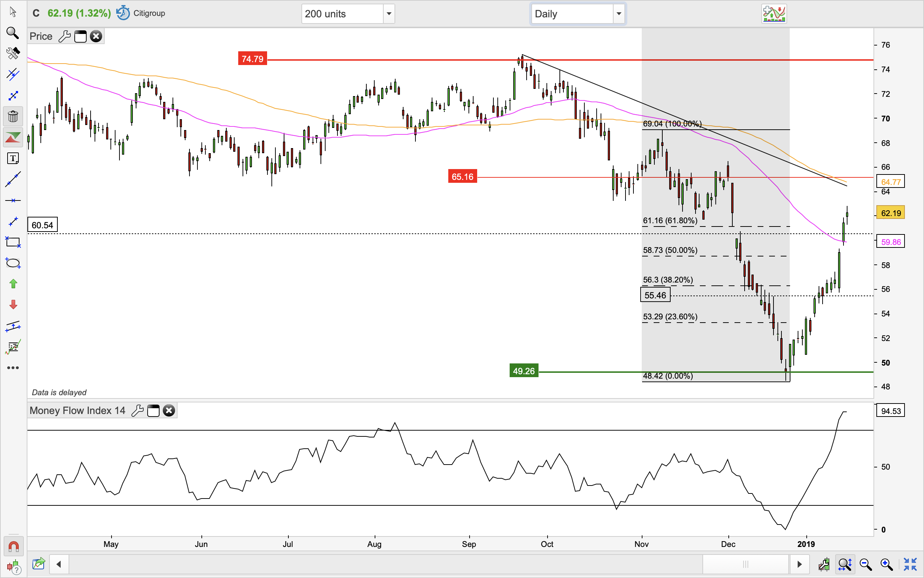
Task: Select the magnifying glass zoom tool
Action: click(x=13, y=33)
